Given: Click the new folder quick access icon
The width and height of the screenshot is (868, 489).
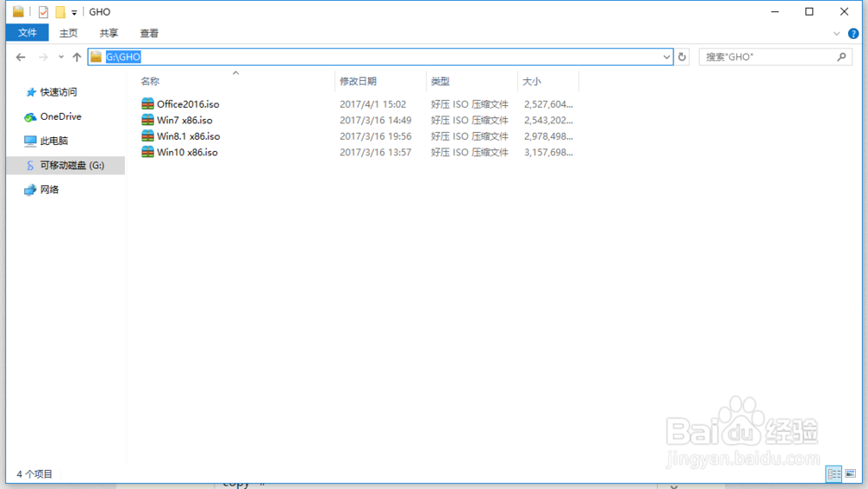Looking at the screenshot, I should tap(61, 11).
